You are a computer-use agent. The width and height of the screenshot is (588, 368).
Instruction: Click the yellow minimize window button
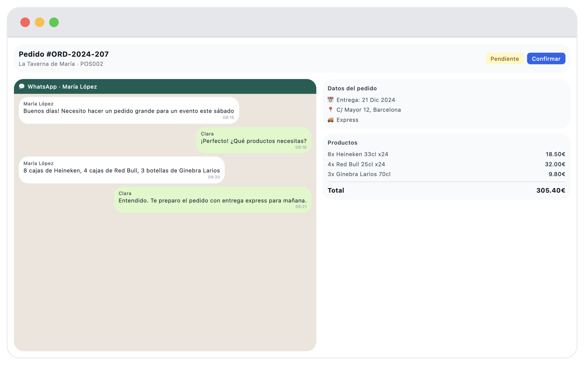[40, 22]
